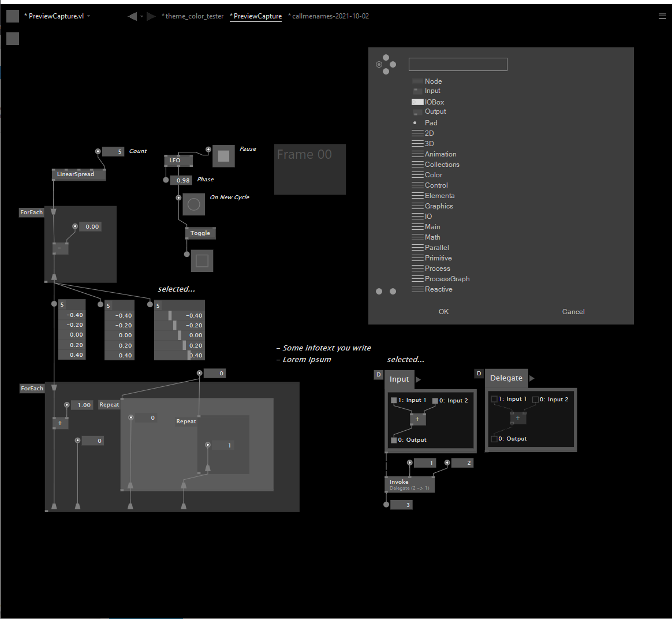
Task: Switch to callmenames-2021-10-02 tab
Action: [328, 16]
